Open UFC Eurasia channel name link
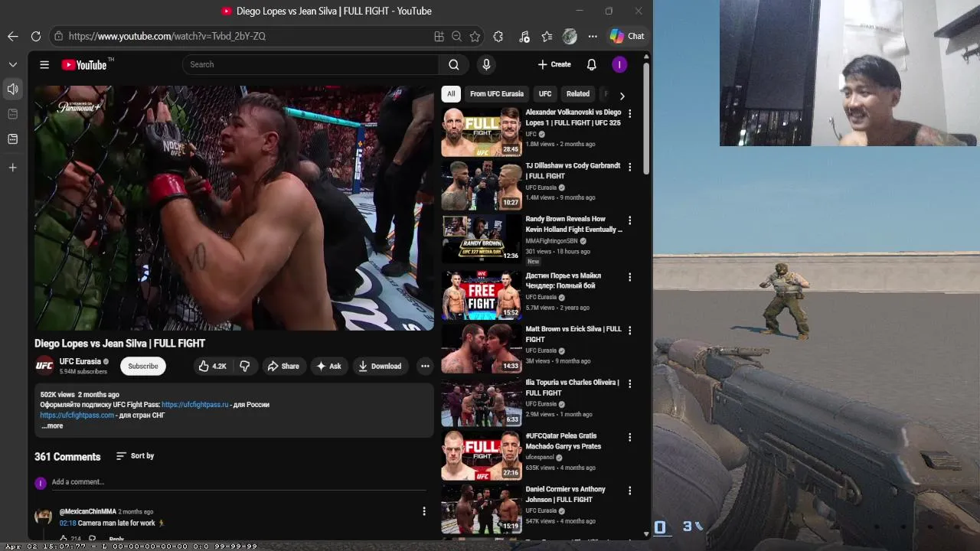Viewport: 980px width, 551px height. [x=80, y=361]
